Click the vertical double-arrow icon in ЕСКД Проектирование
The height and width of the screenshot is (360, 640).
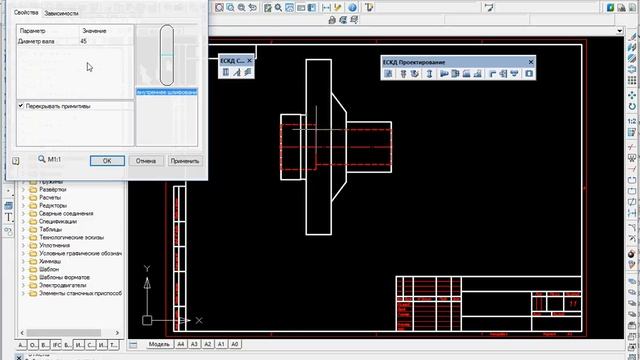click(429, 73)
